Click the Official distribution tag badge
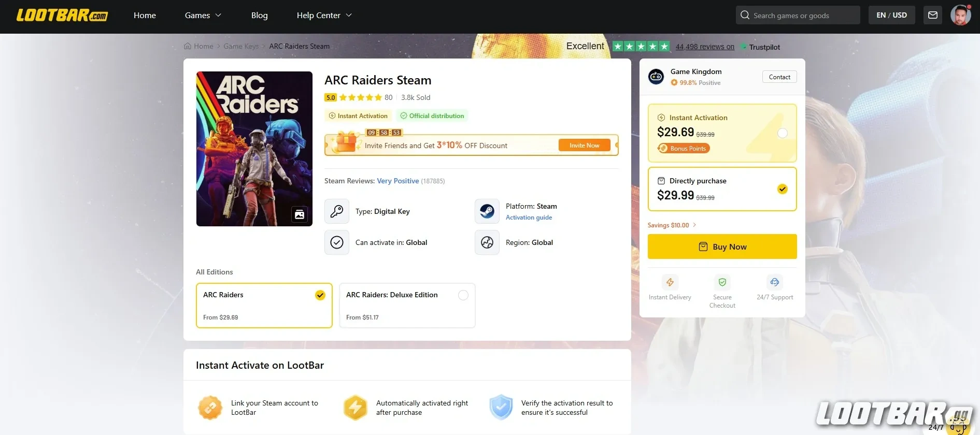This screenshot has height=435, width=980. (432, 115)
